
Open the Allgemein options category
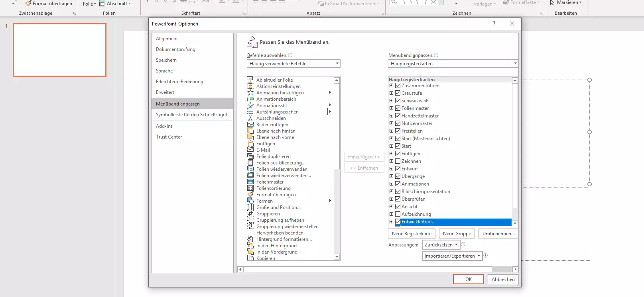click(192, 39)
